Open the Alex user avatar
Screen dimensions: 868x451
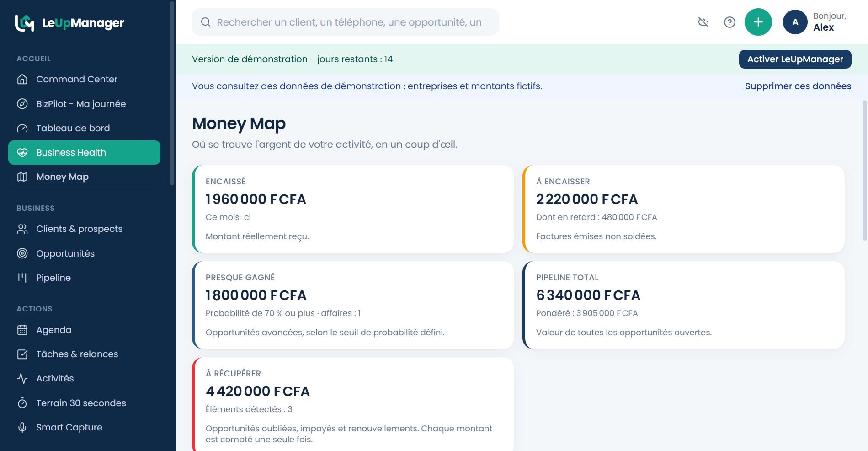tap(795, 22)
